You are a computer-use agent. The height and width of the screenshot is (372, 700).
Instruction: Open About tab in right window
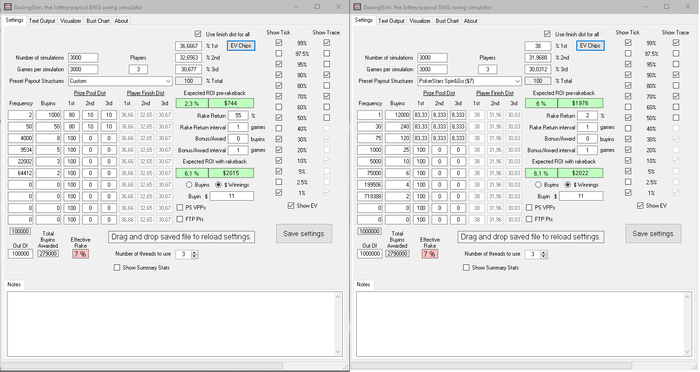[470, 21]
